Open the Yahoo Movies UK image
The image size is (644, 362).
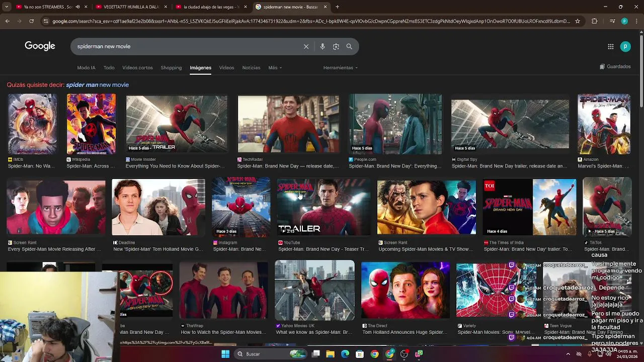point(314,290)
